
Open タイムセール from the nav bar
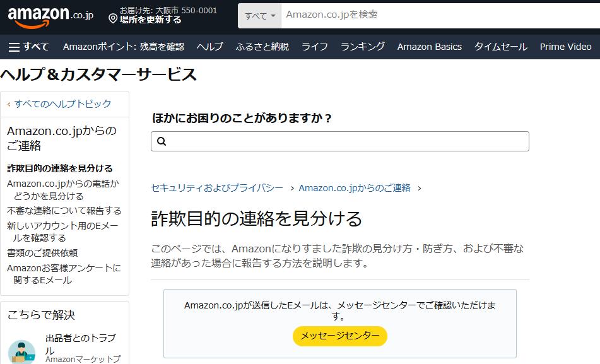point(501,47)
